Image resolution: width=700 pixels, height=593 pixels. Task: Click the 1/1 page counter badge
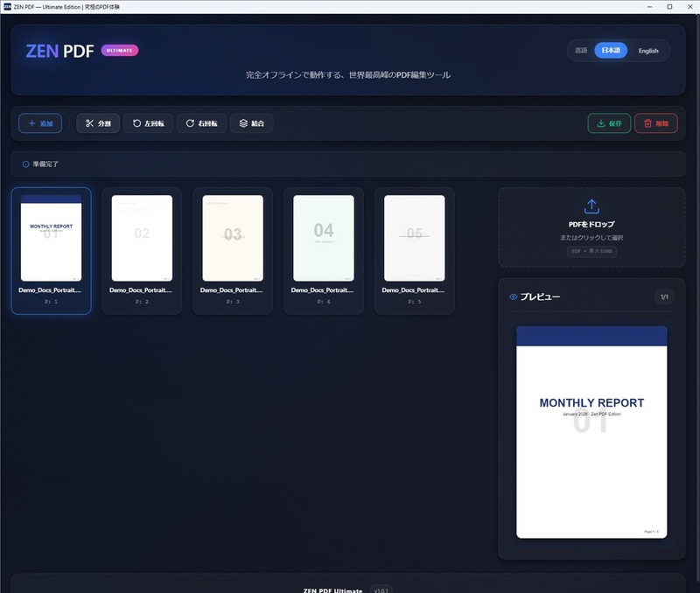click(664, 297)
